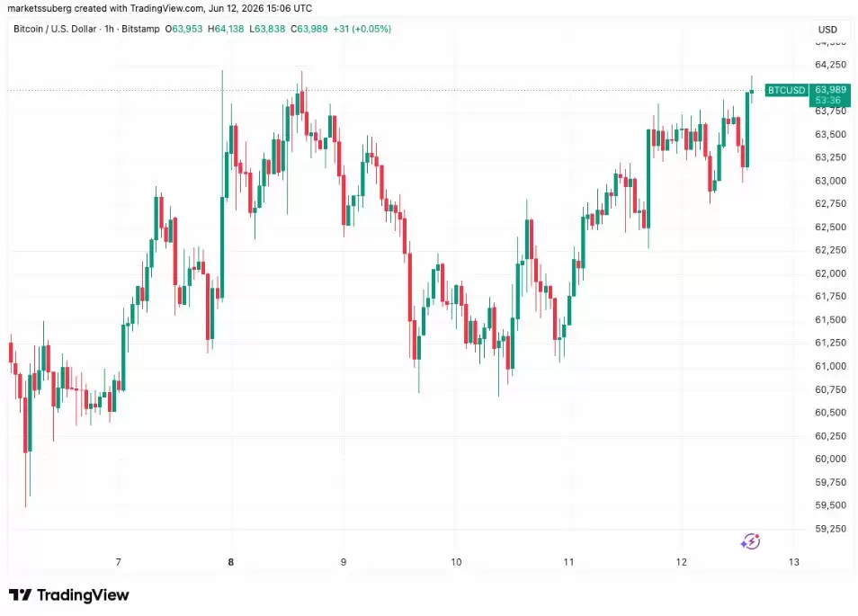Screen dimensions: 858x616
Task: Click date marker 8 on time axis
Action: click(231, 562)
